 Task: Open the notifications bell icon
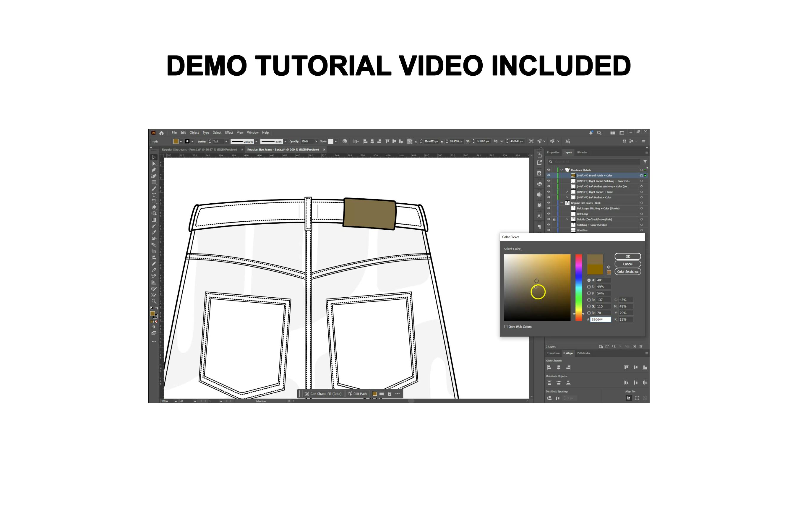591,133
